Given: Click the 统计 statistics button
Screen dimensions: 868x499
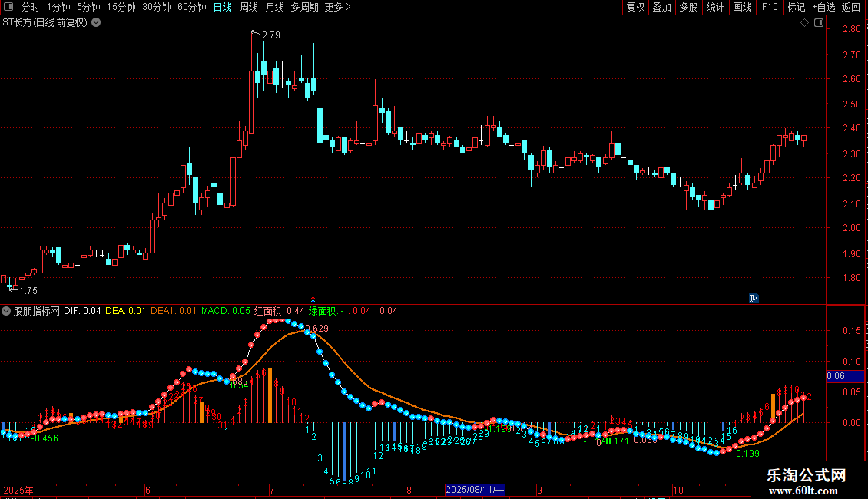Looking at the screenshot, I should pyautogui.click(x=714, y=7).
